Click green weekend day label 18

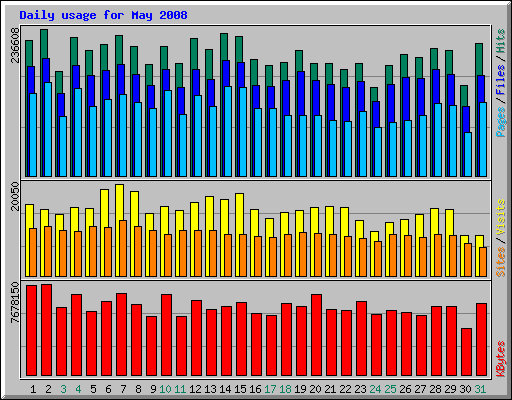[x=285, y=389]
